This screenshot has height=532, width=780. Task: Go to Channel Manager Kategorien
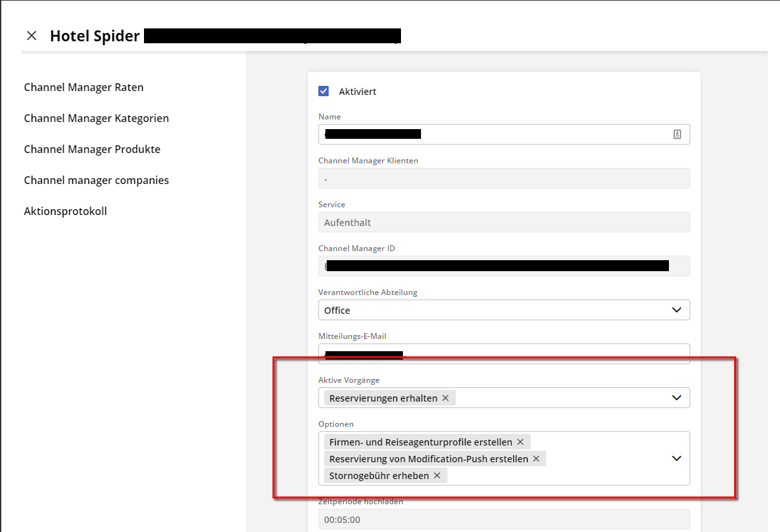pyautogui.click(x=96, y=118)
